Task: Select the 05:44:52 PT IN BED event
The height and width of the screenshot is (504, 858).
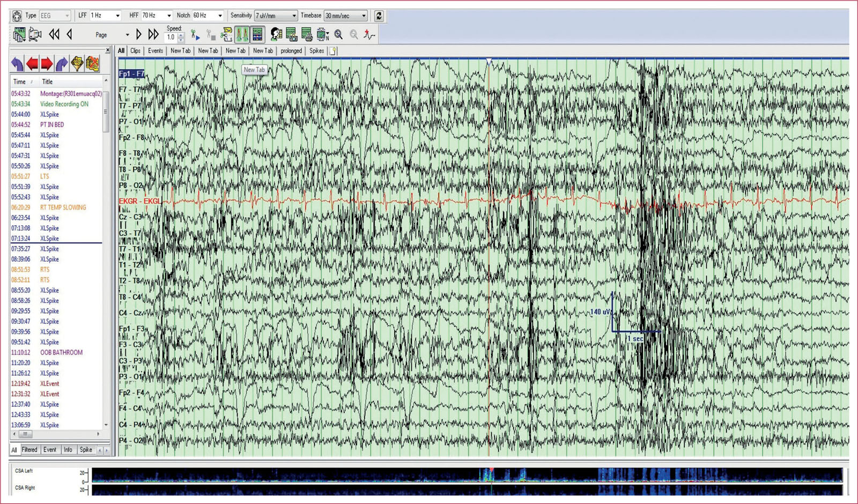Action: [x=56, y=125]
